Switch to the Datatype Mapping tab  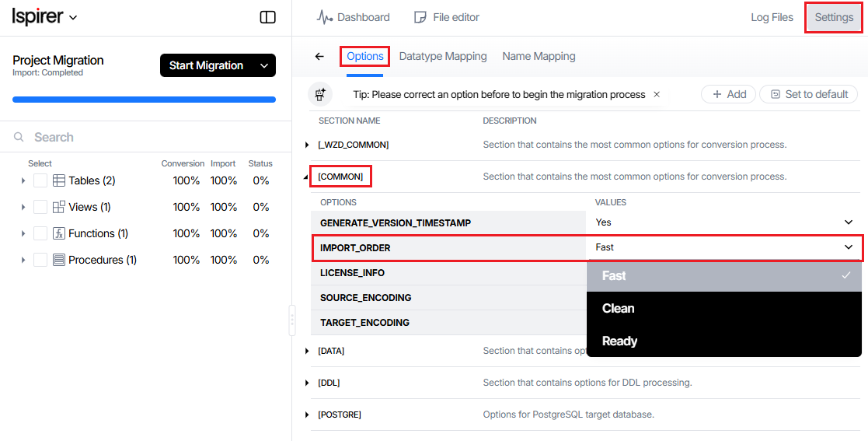point(443,57)
